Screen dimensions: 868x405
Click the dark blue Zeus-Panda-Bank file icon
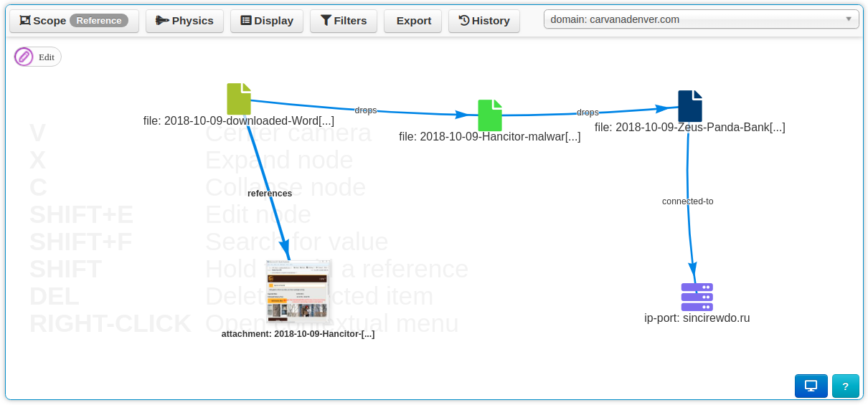[x=689, y=106]
